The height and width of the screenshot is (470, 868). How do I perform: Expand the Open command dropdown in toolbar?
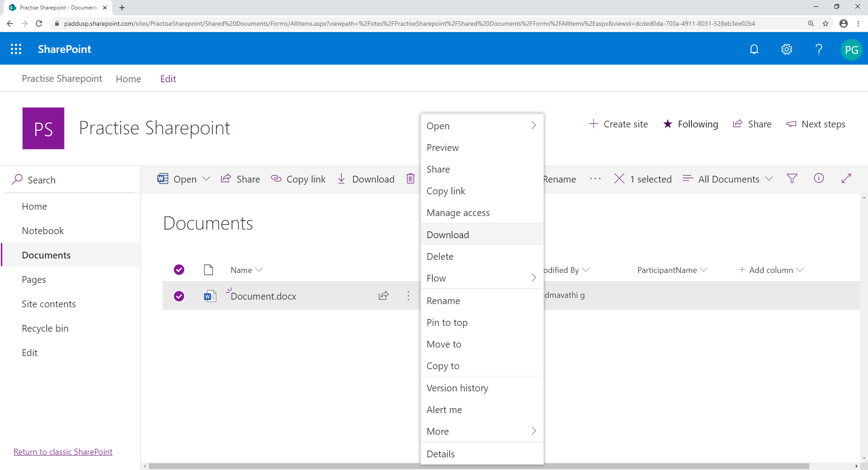point(207,179)
